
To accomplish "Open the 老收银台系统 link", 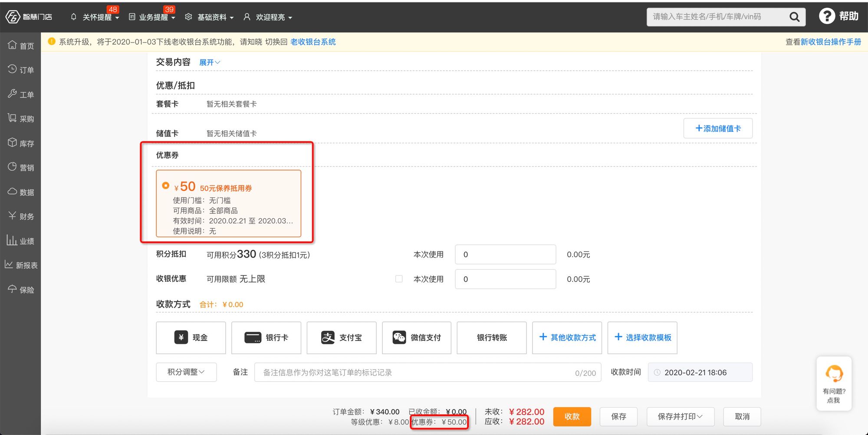I will 313,42.
